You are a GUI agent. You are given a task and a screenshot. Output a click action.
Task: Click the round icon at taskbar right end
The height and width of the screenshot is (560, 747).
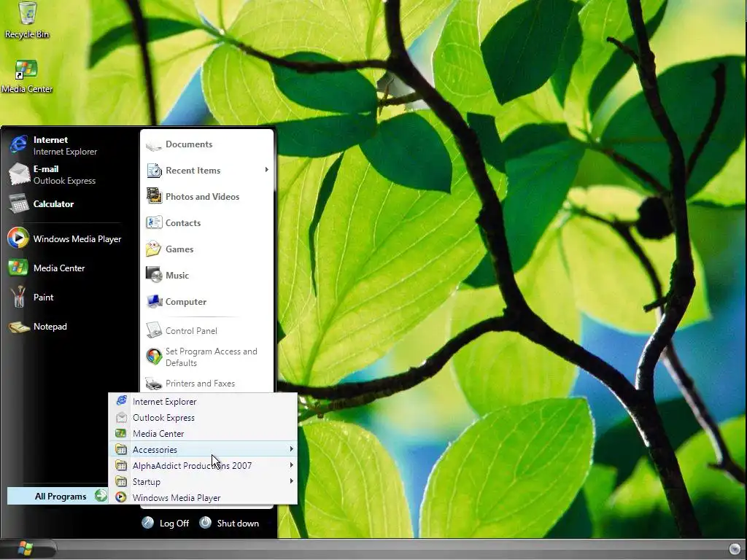[734, 548]
